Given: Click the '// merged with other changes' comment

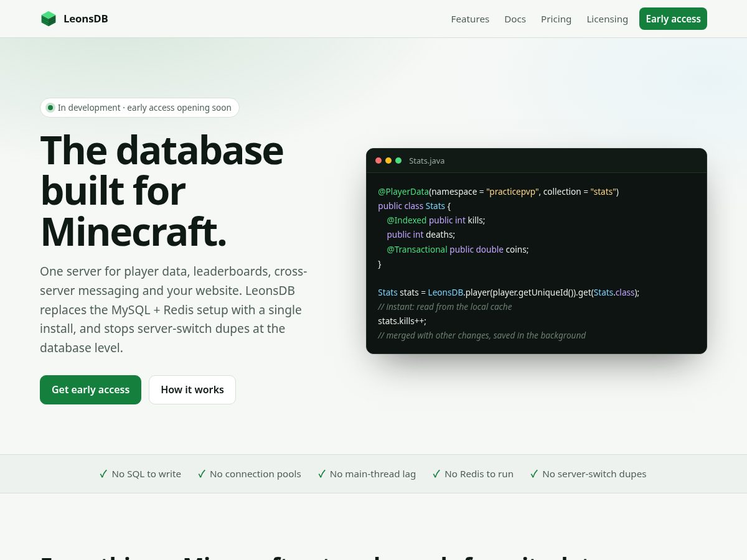Looking at the screenshot, I should [x=482, y=335].
